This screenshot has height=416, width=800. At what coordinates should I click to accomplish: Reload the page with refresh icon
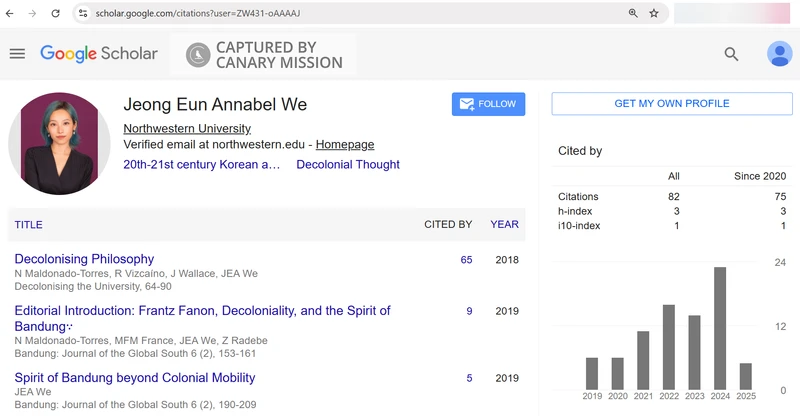(56, 13)
